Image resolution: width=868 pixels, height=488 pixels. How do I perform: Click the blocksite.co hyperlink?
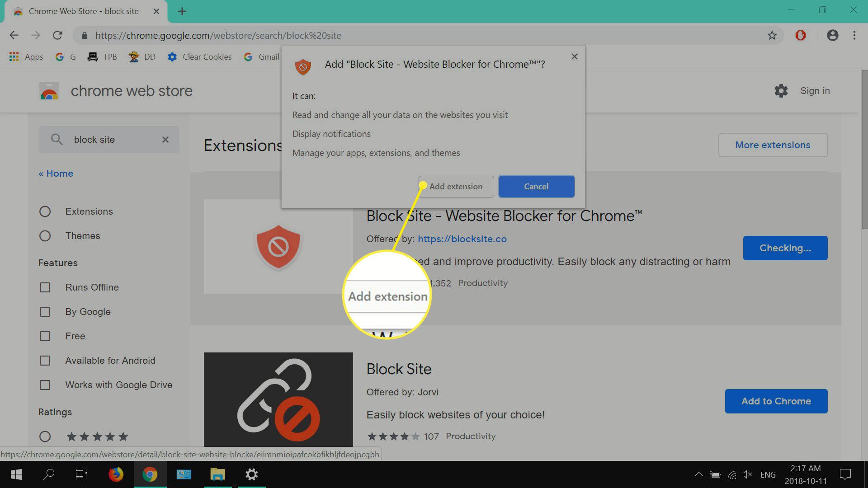point(462,239)
